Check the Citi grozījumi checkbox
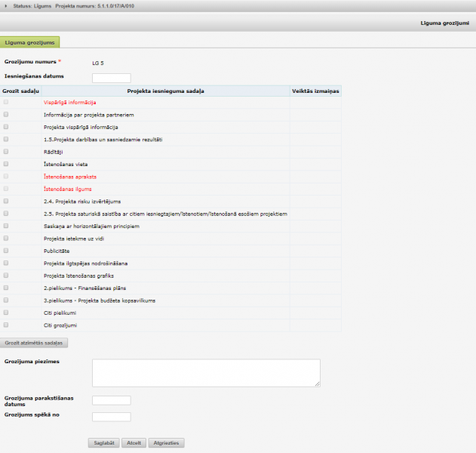This screenshot has height=453, width=476. click(6, 325)
